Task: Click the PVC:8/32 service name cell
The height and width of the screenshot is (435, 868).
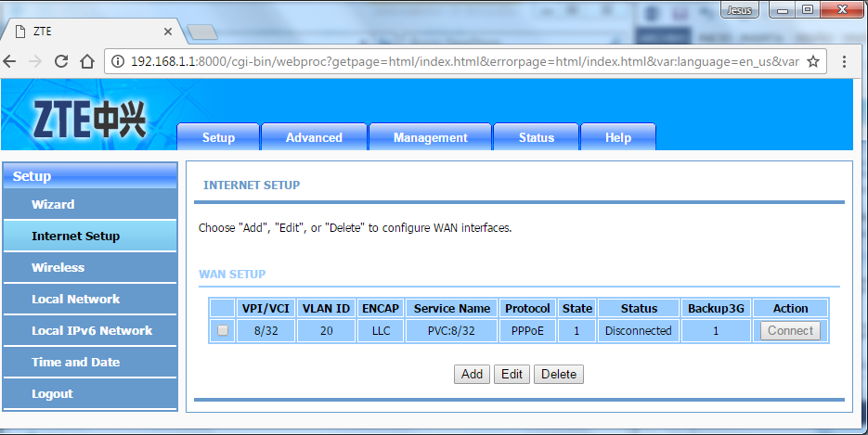Action: point(452,330)
